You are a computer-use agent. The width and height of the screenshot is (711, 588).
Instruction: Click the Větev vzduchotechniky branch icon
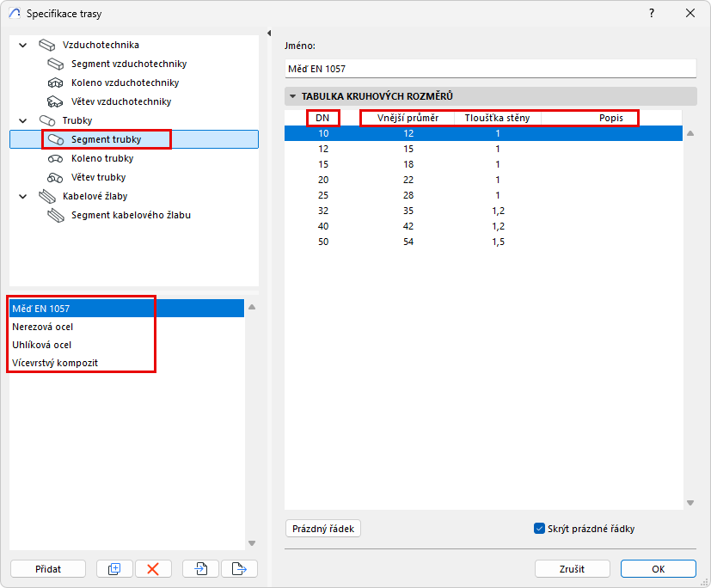[56, 101]
